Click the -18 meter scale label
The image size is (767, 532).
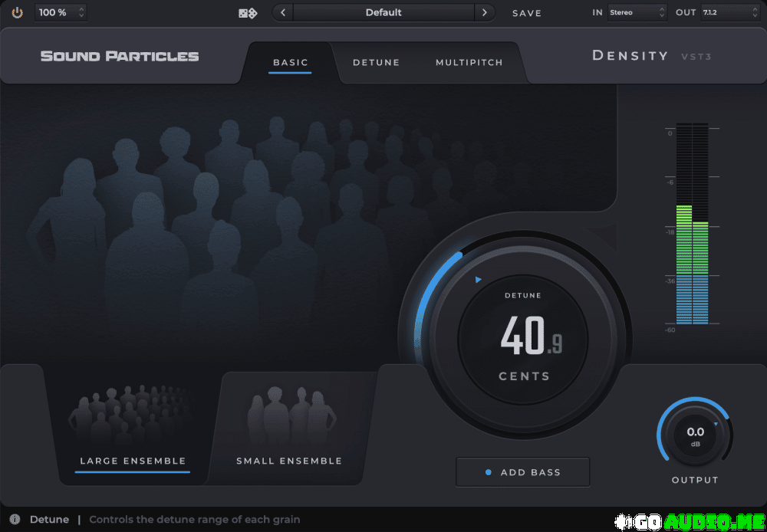670,232
